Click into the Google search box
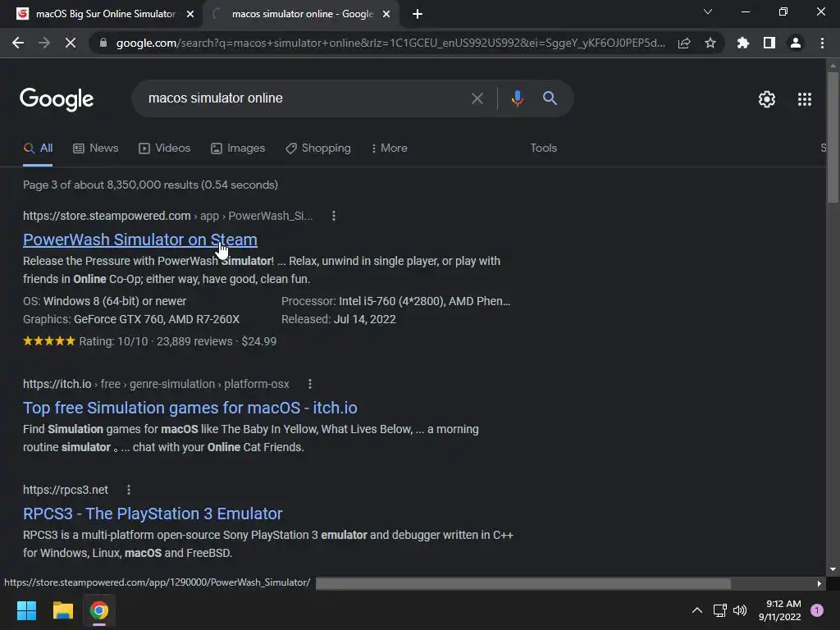This screenshot has height=630, width=840. 305,98
